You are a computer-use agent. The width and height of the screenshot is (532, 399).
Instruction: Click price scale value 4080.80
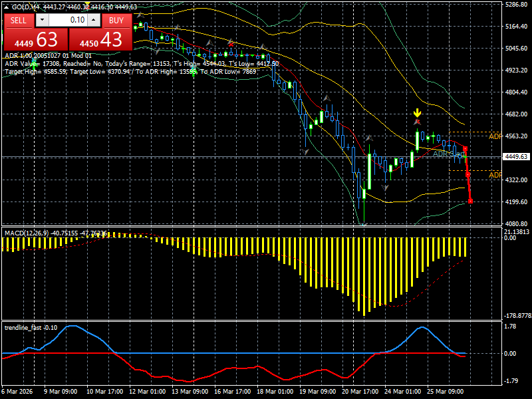coord(517,224)
